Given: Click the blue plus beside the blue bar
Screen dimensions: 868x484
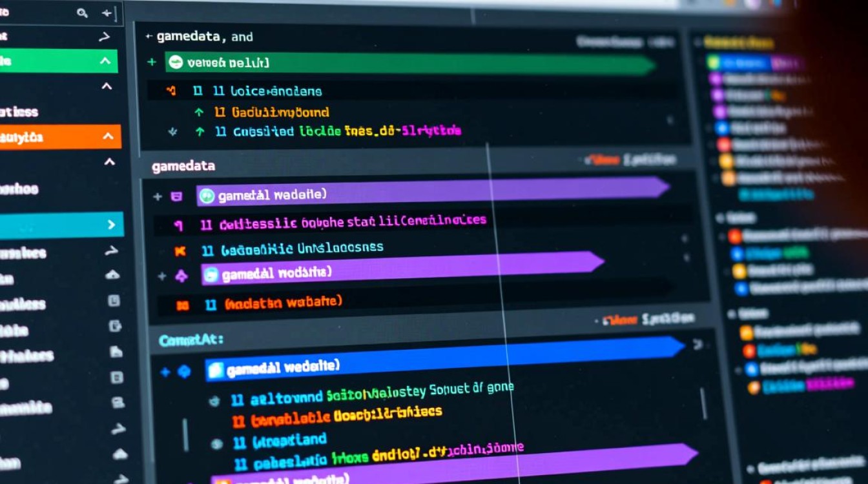Looking at the screenshot, I should [165, 372].
